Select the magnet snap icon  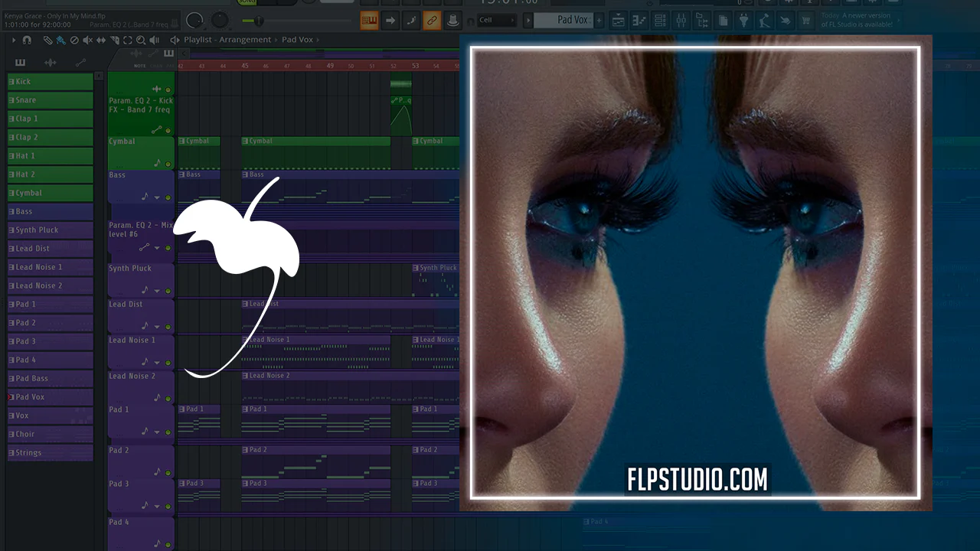[x=28, y=40]
